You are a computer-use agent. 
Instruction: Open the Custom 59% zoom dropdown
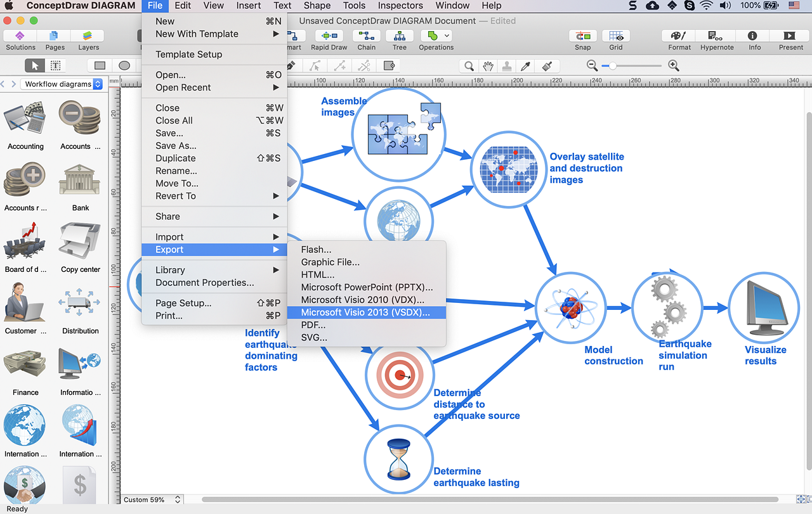pyautogui.click(x=152, y=499)
